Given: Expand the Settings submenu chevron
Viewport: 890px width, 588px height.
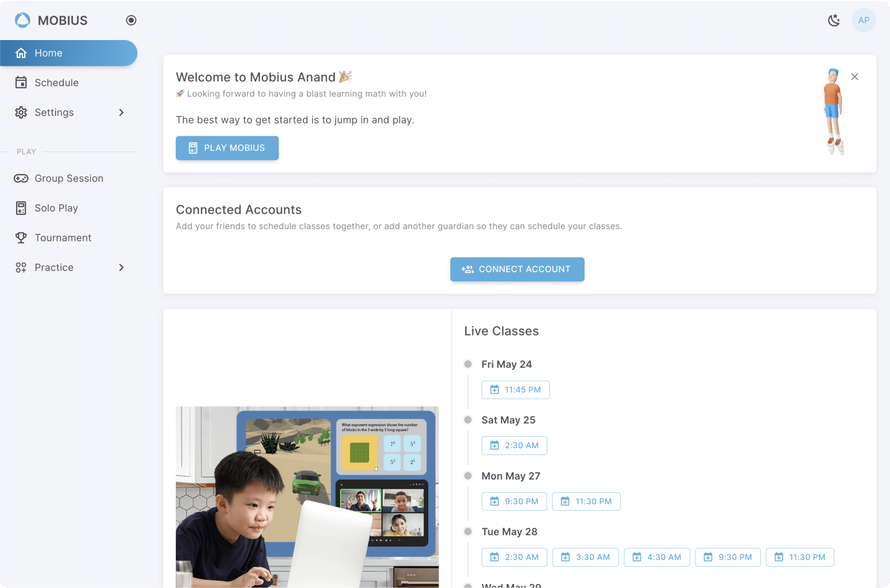Looking at the screenshot, I should [x=121, y=112].
